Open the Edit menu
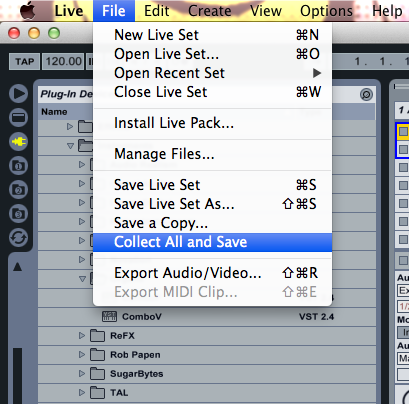 (x=156, y=11)
